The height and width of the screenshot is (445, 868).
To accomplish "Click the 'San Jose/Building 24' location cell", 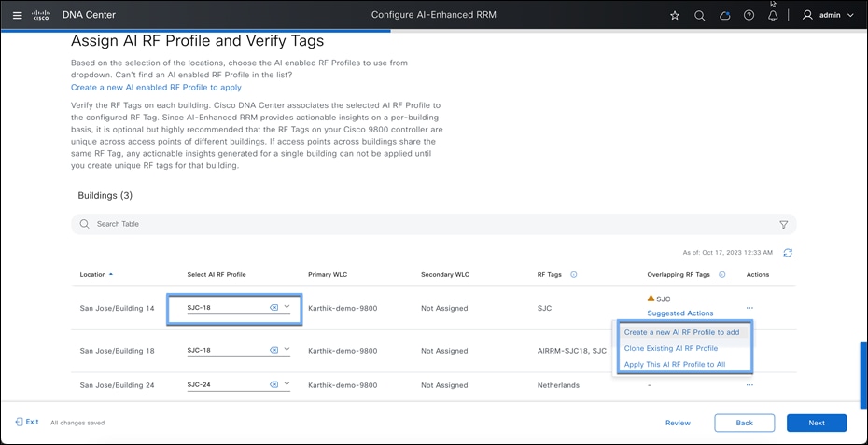I will coord(117,385).
